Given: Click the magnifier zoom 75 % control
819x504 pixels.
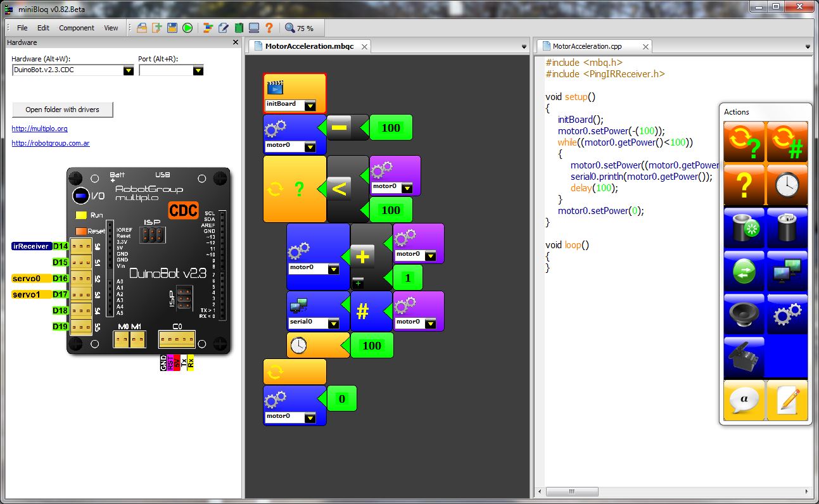Looking at the screenshot, I should 299,28.
